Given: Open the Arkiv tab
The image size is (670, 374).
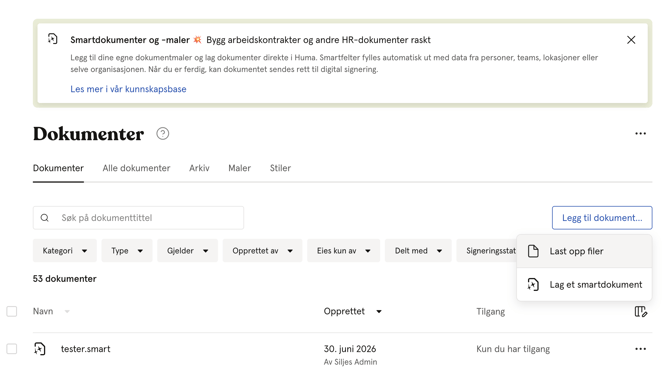Looking at the screenshot, I should [x=199, y=168].
